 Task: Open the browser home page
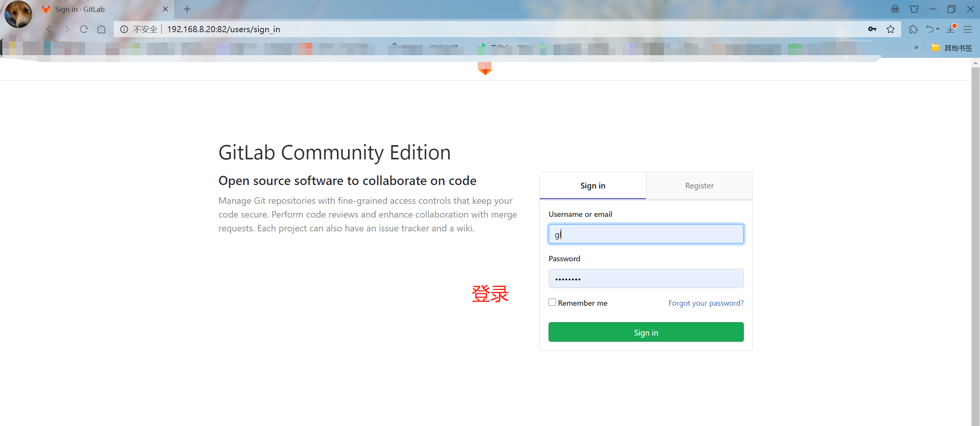pyautogui.click(x=101, y=29)
